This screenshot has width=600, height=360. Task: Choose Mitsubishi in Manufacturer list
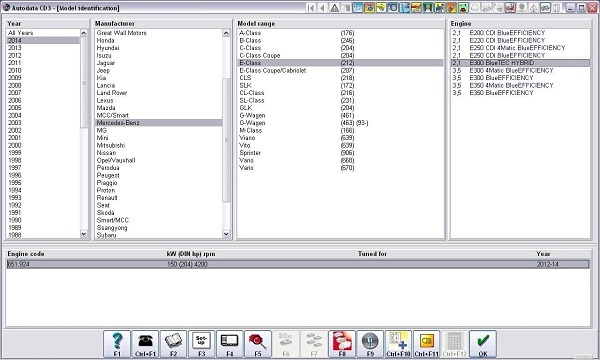(158, 145)
